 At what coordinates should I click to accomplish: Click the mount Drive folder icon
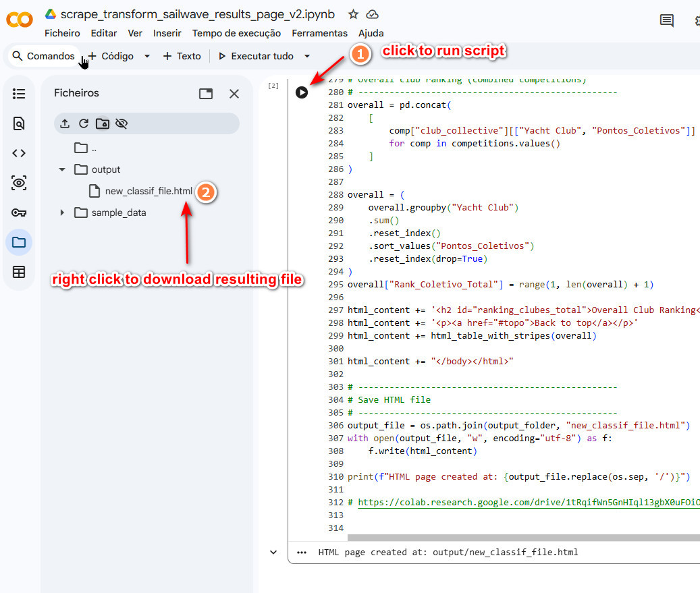point(103,123)
